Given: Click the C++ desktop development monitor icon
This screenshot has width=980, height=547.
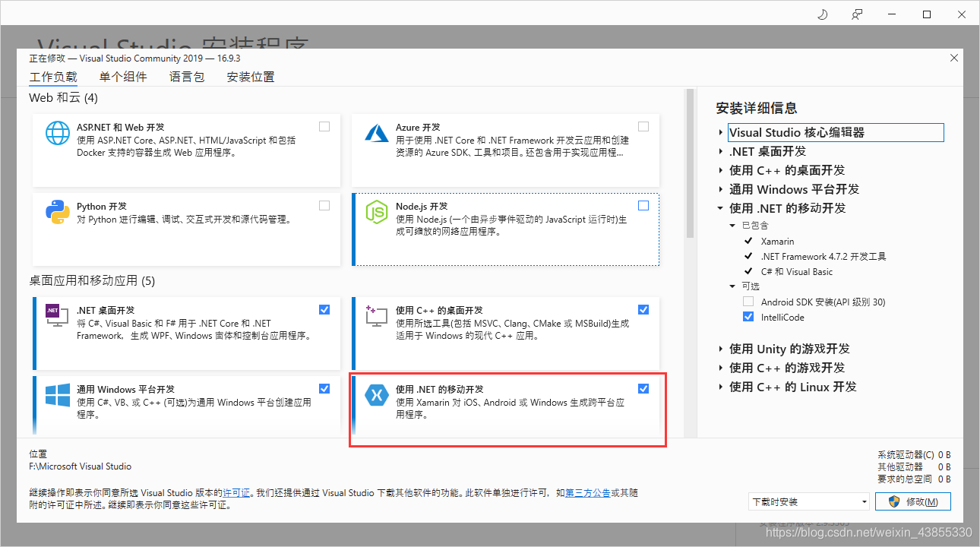Looking at the screenshot, I should click(x=377, y=315).
